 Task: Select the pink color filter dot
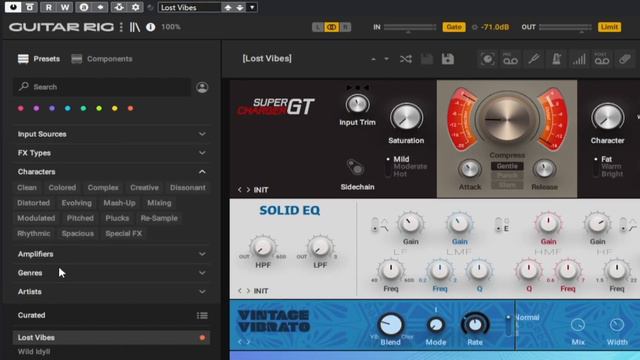click(21, 109)
